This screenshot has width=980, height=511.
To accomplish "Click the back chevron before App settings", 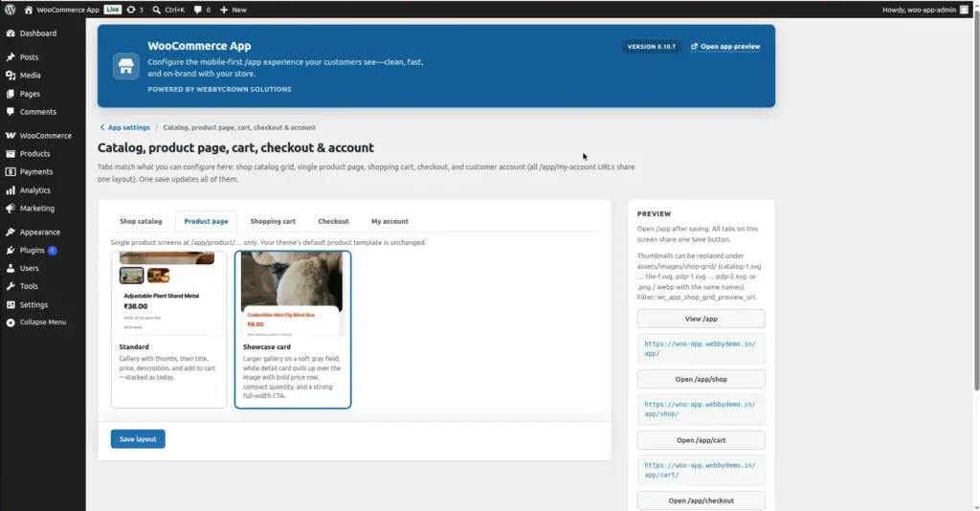I will 102,127.
